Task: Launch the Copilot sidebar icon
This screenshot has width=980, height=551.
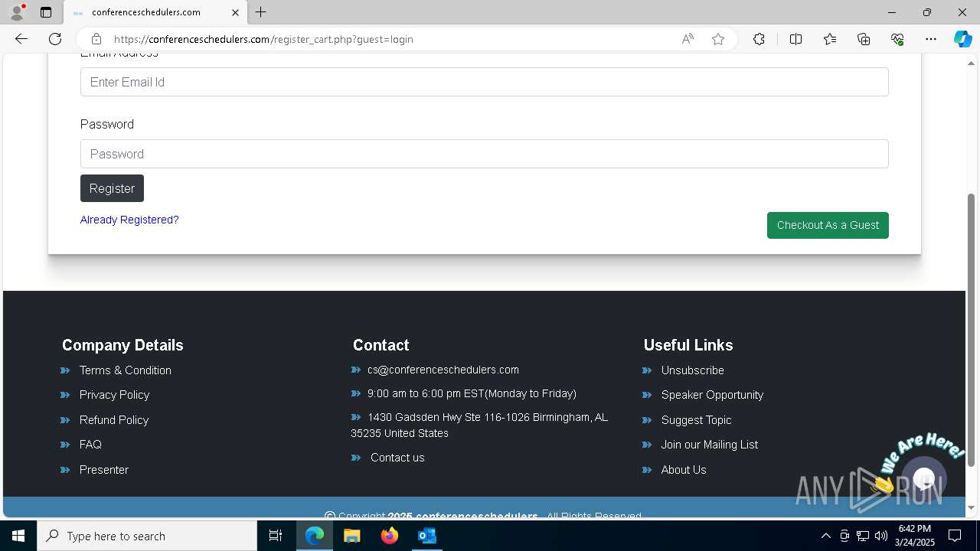Action: (x=962, y=39)
